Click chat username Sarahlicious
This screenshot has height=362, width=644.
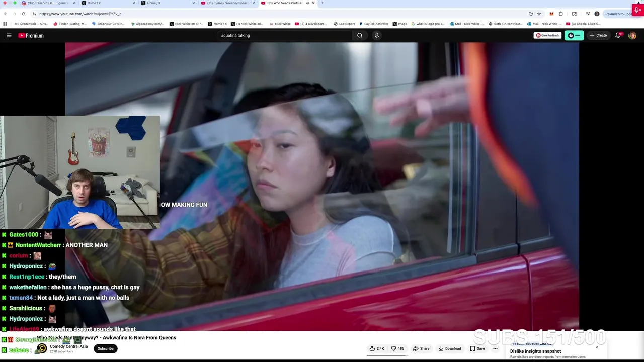[26, 308]
